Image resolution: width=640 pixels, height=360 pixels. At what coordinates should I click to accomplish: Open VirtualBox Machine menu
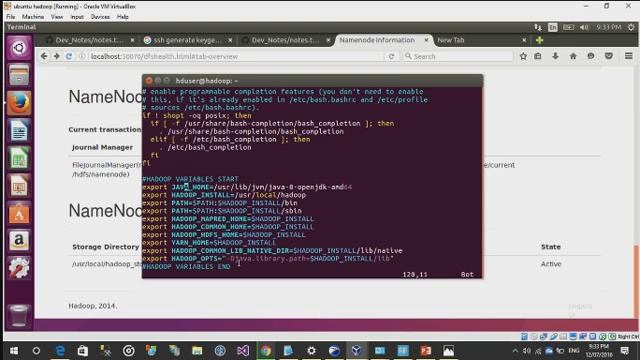(33, 17)
